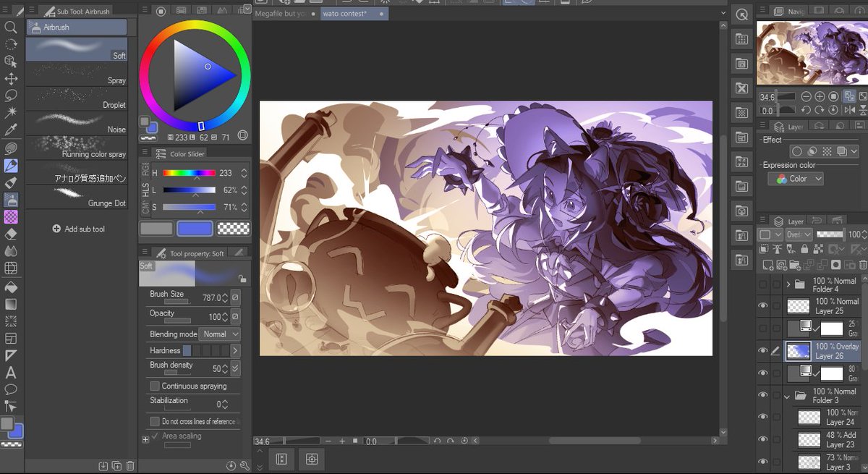The width and height of the screenshot is (868, 474).
Task: Expand Brush density dynamics button
Action: pyautogui.click(x=234, y=368)
